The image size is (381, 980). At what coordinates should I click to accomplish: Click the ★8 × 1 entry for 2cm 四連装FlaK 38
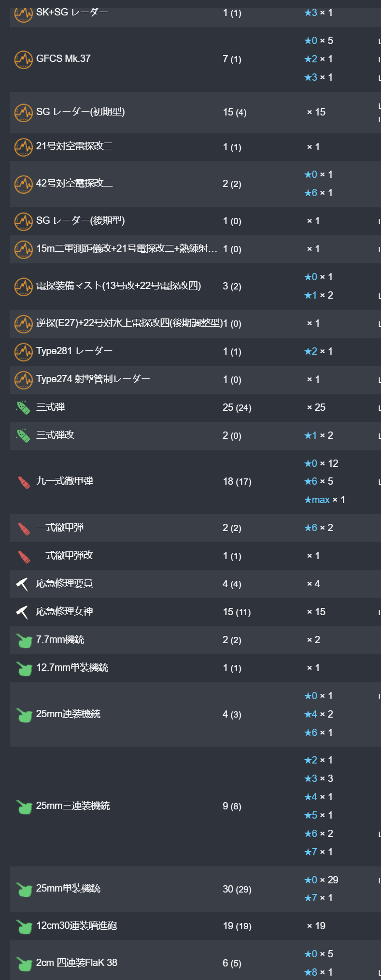pos(318,972)
